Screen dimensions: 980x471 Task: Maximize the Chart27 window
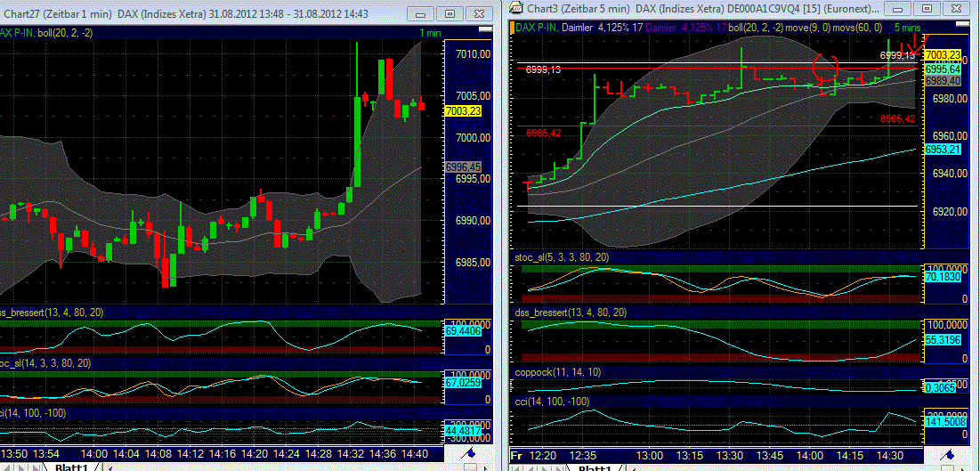coord(450,13)
